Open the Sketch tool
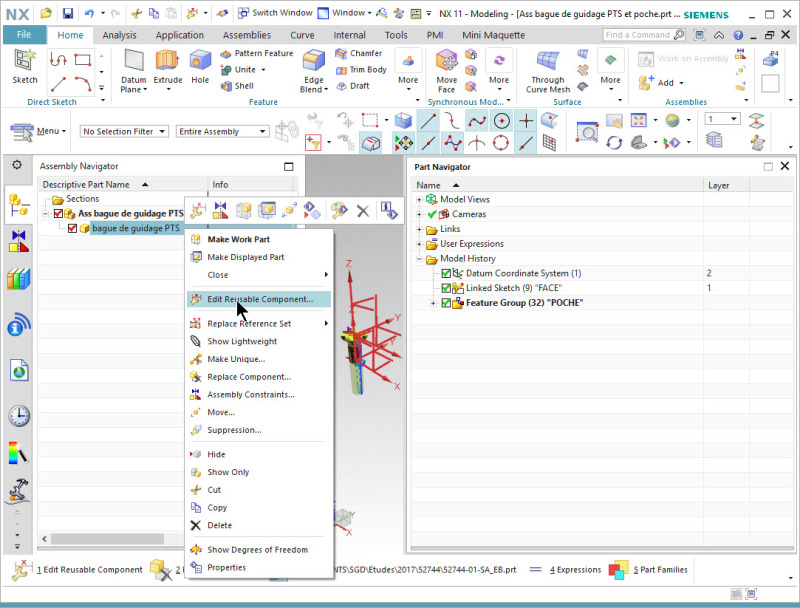 pos(24,66)
